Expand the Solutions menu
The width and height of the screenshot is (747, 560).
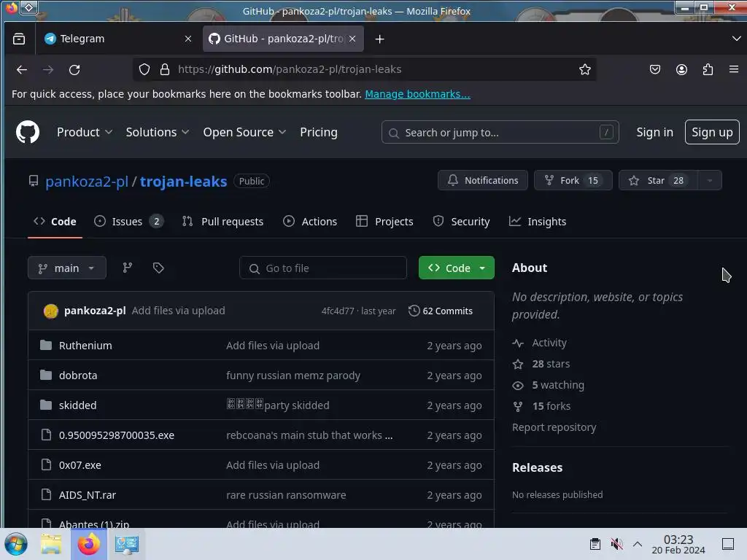[158, 133]
